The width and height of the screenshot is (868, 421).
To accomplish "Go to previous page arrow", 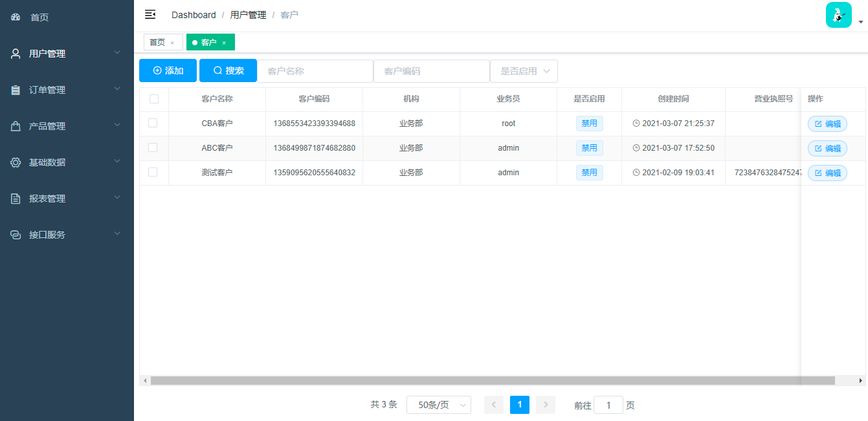I will [494, 405].
